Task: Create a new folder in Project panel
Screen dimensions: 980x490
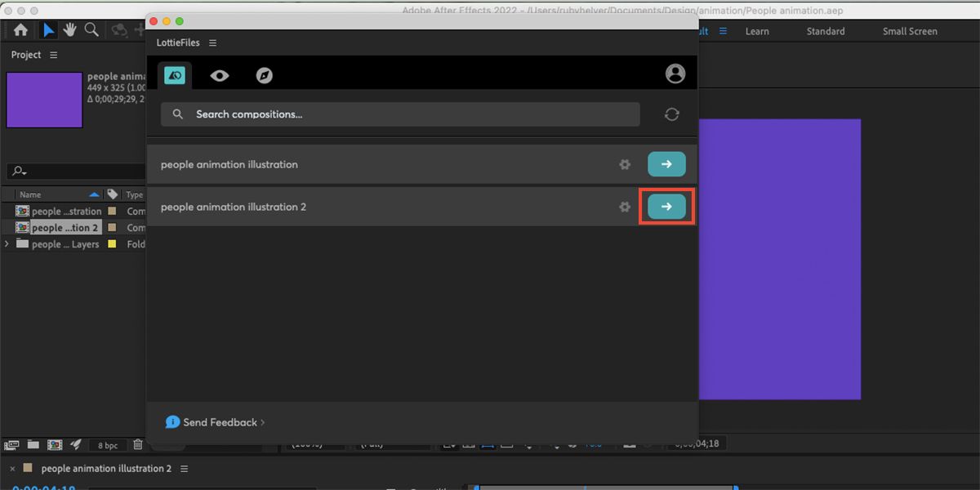Action: [x=33, y=445]
